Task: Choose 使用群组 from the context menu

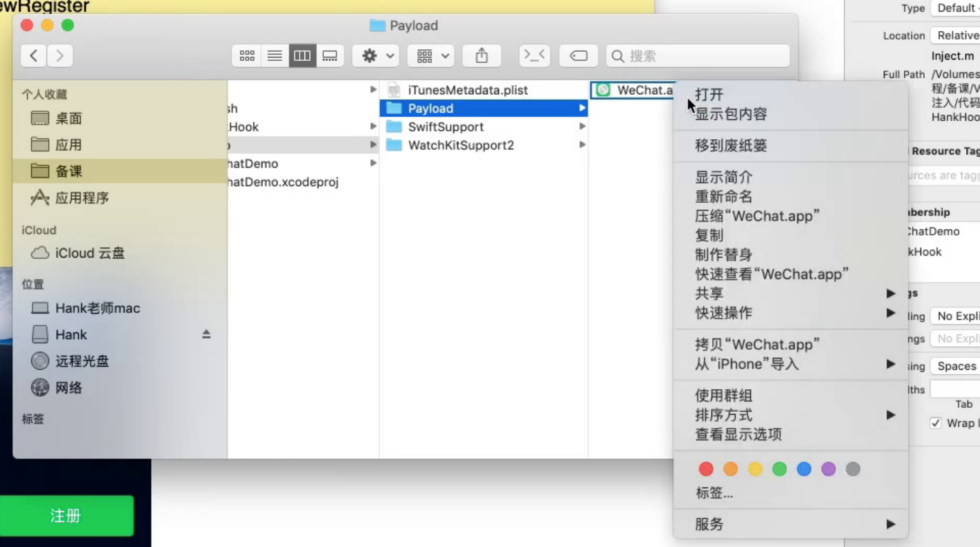Action: 790,396
